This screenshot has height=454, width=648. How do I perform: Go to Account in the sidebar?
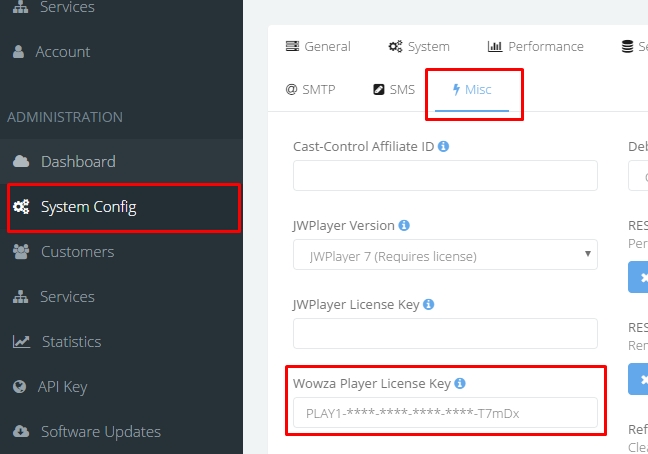(52, 52)
